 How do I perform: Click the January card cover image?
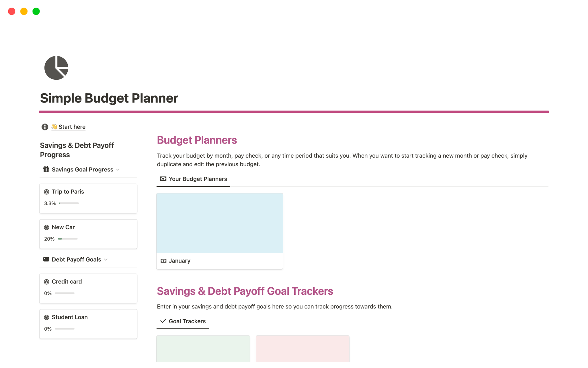(219, 223)
